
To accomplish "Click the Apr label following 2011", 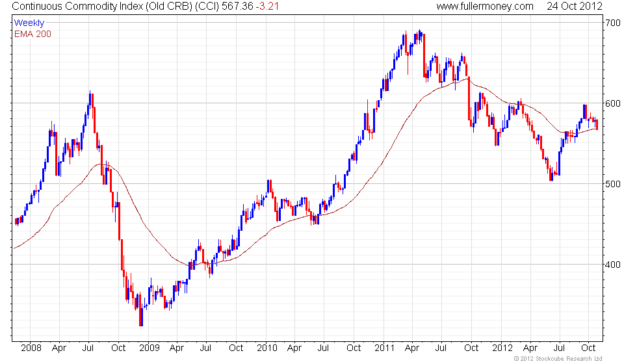I will click(x=412, y=348).
